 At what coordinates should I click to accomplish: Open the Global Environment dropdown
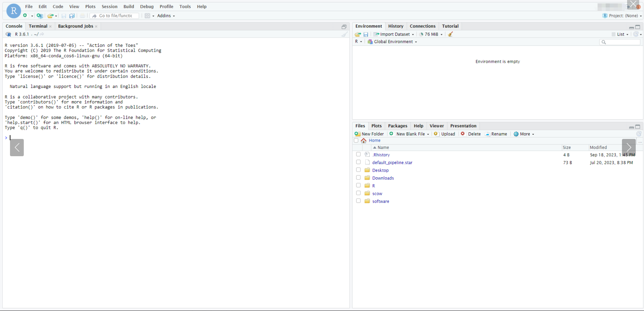click(392, 42)
